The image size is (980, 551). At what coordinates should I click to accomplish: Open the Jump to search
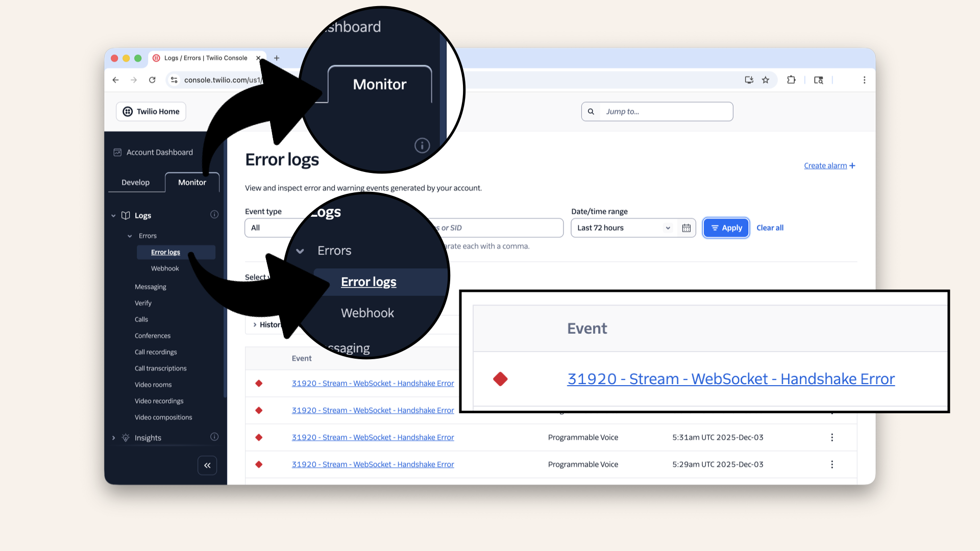pos(657,111)
